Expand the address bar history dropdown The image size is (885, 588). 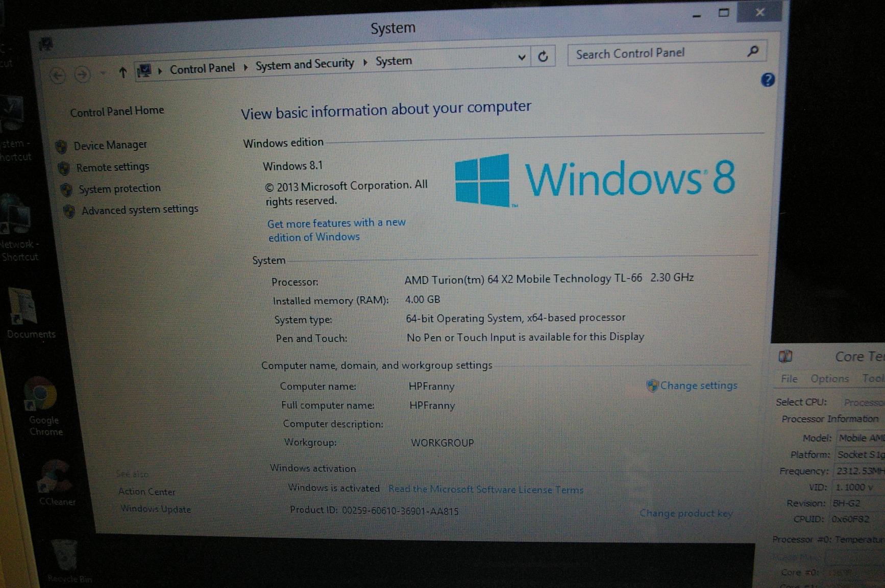[x=522, y=58]
